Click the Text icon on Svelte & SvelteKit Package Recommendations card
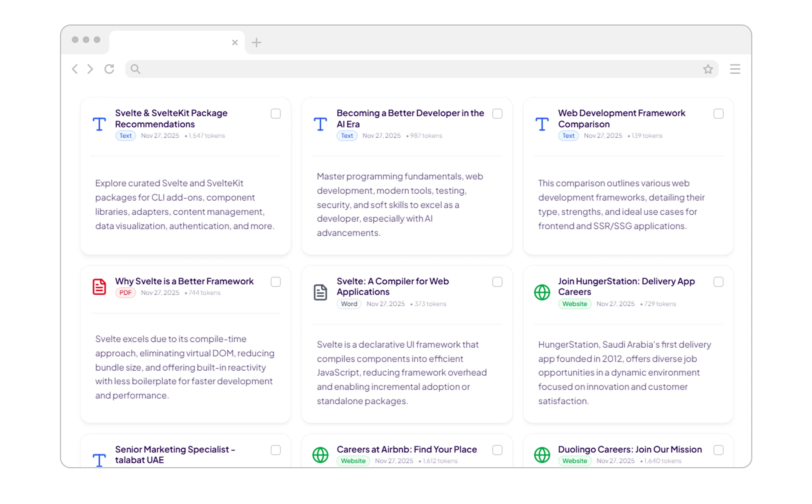The height and width of the screenshot is (504, 812). click(99, 124)
